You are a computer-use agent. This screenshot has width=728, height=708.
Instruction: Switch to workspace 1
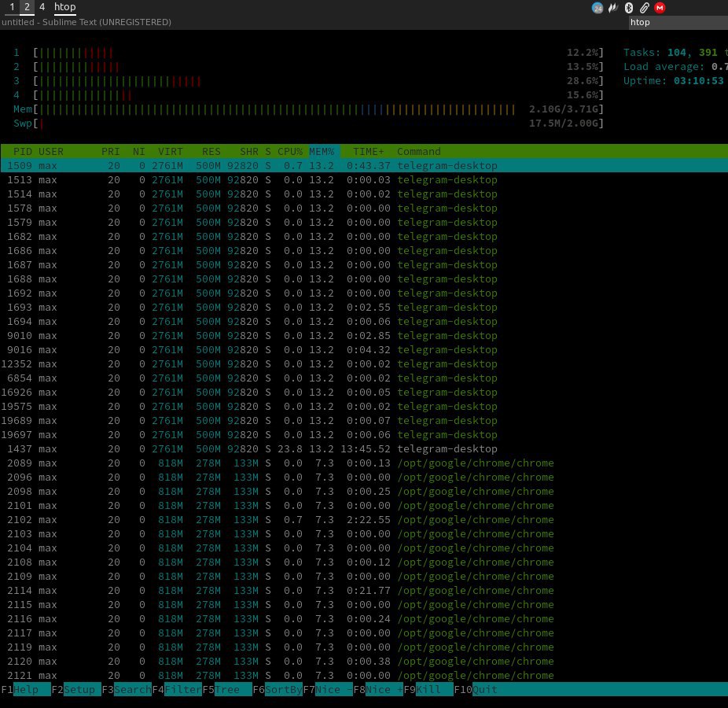12,7
